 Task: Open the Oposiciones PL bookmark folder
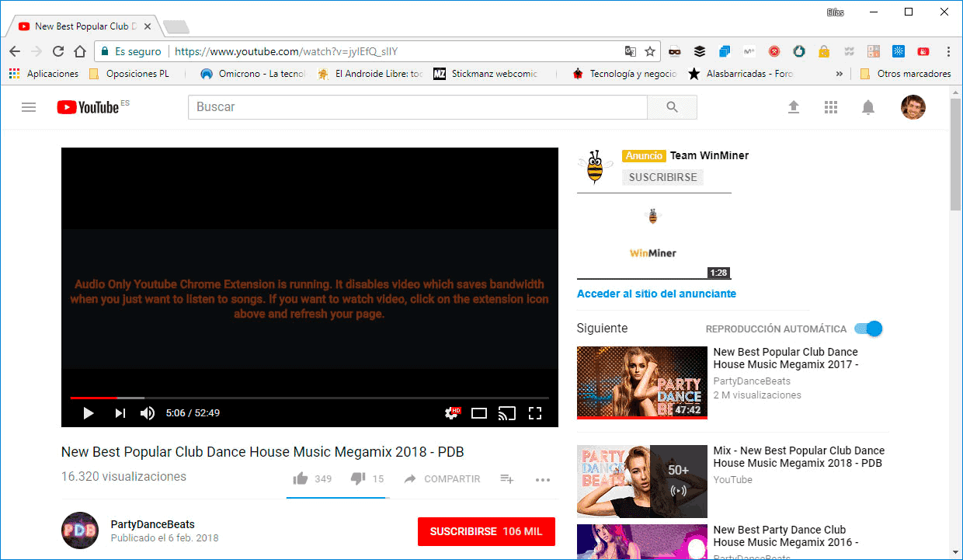(129, 74)
